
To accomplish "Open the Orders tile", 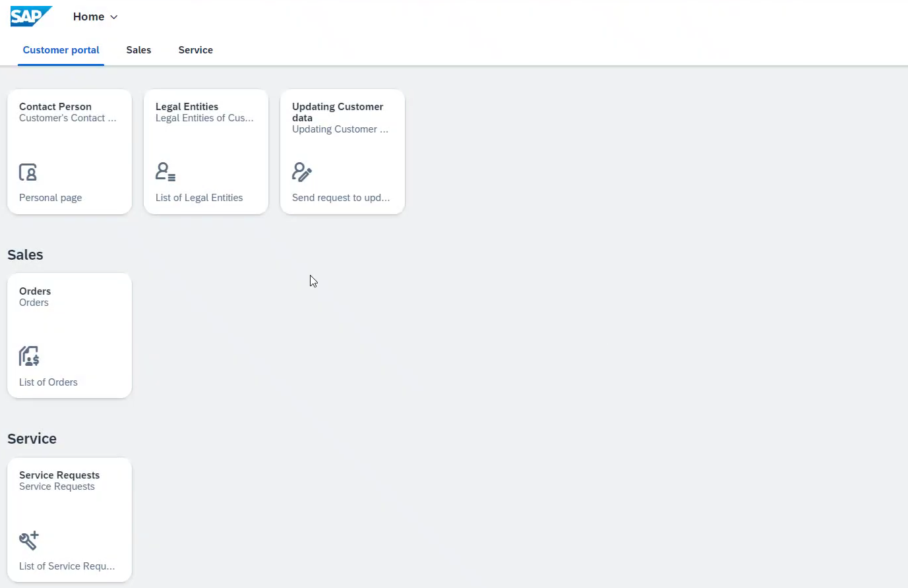I will point(69,335).
